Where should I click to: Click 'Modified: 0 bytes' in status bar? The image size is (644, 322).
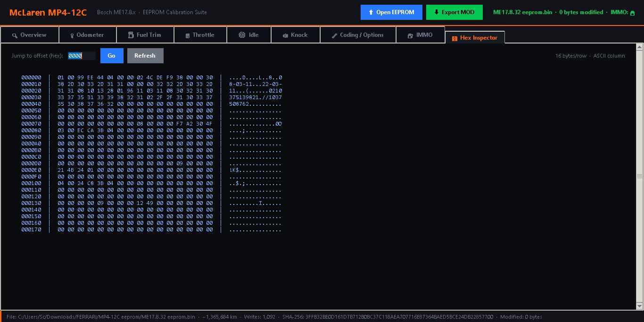(521, 317)
